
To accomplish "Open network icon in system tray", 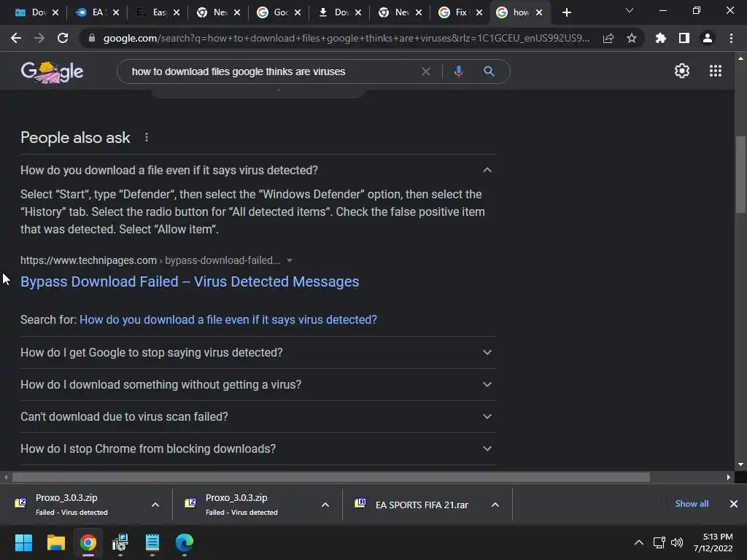I will pyautogui.click(x=659, y=542).
